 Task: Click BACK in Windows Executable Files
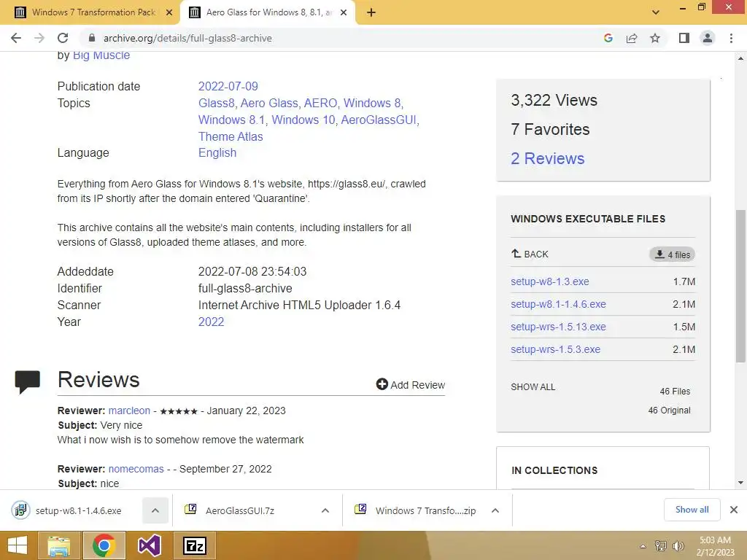coord(530,254)
